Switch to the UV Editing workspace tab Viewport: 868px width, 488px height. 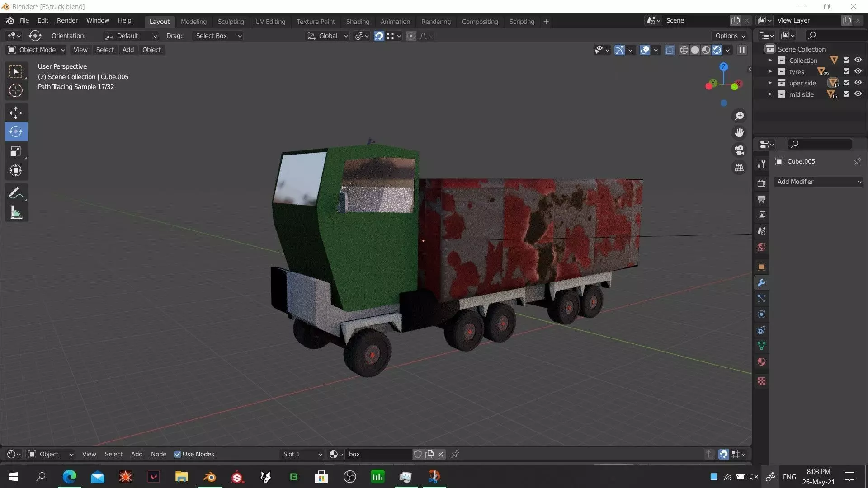(x=270, y=22)
